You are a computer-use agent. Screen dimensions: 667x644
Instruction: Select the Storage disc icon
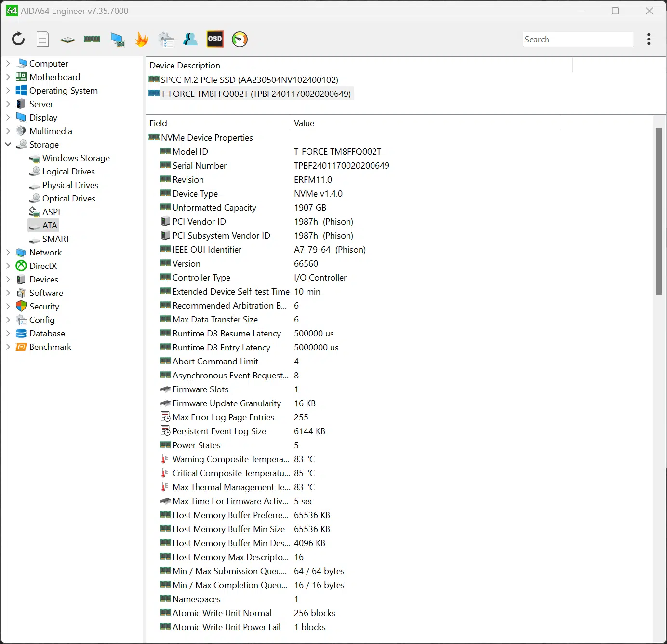click(21, 144)
